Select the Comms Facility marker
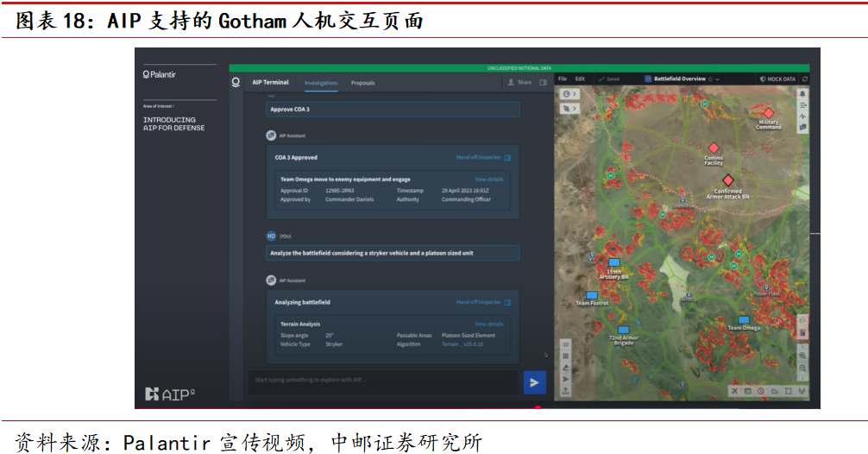This screenshot has width=868, height=454. [714, 148]
